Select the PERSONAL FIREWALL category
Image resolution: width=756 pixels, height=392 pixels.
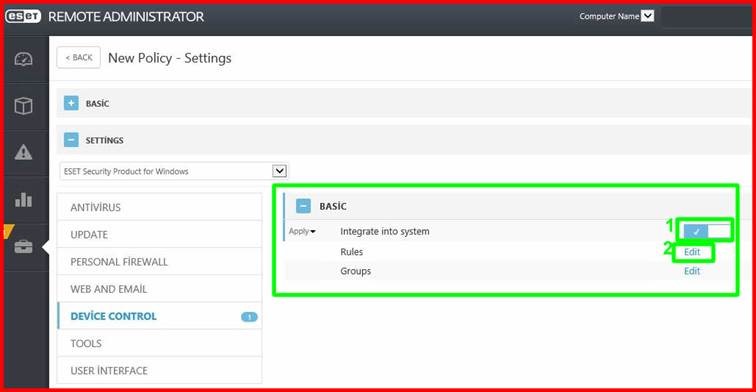[x=159, y=262]
